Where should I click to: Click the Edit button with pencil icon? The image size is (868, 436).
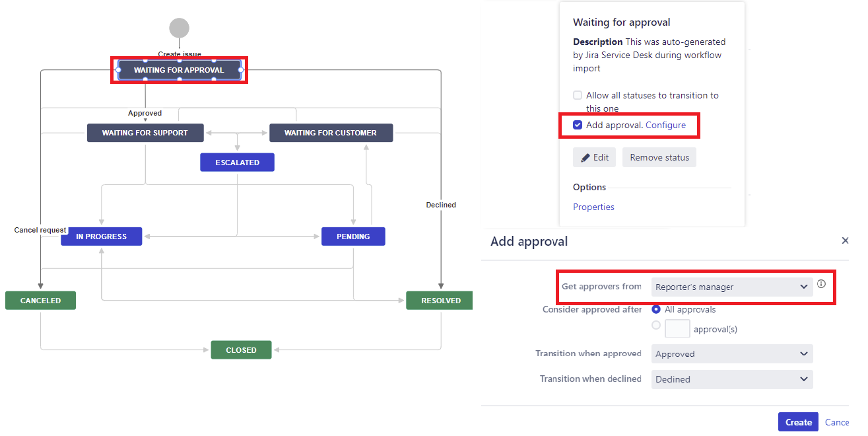click(594, 157)
